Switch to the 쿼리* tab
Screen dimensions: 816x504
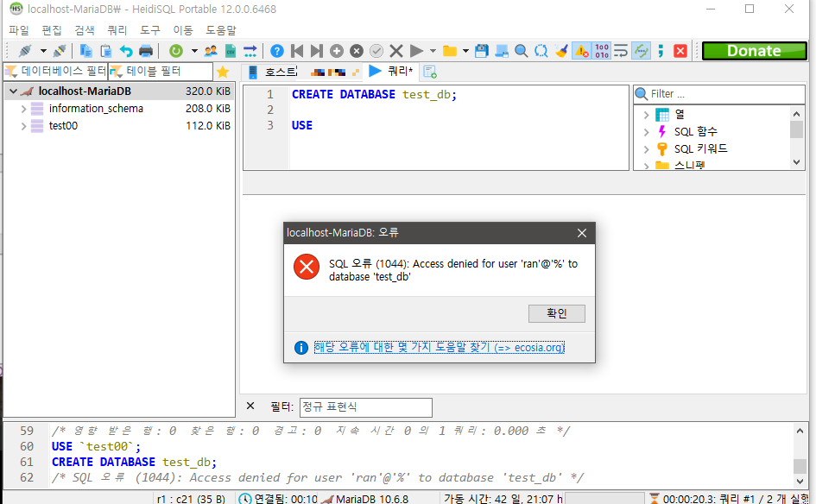coord(391,72)
